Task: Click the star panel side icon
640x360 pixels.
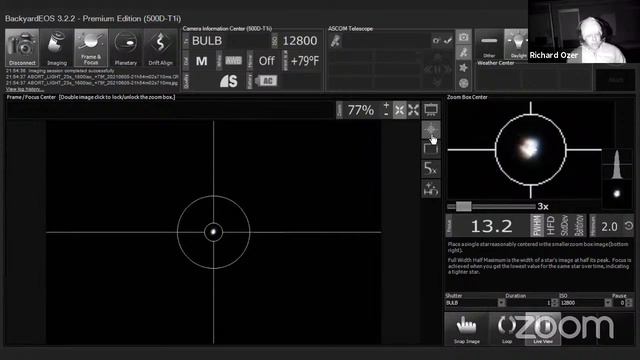Action: click(x=463, y=67)
